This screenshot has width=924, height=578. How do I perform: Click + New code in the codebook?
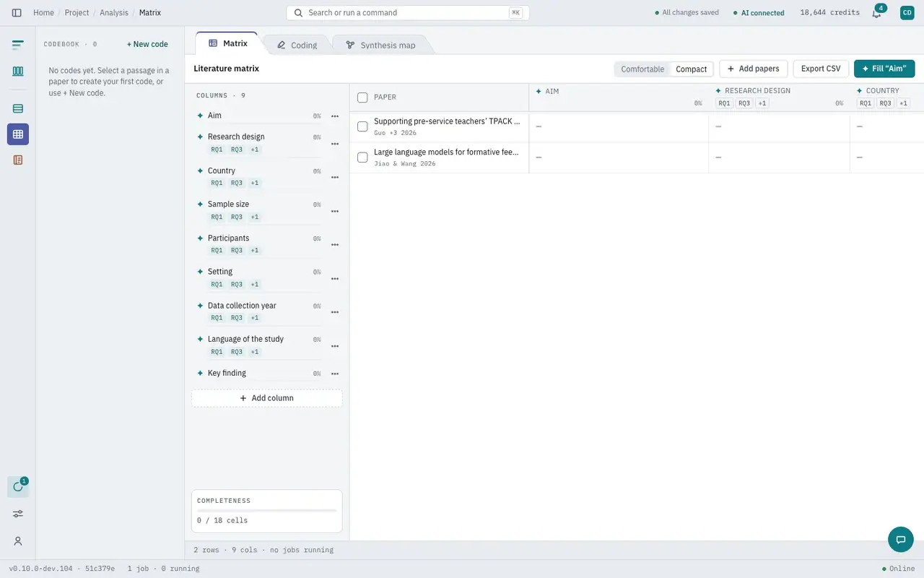[x=147, y=44]
